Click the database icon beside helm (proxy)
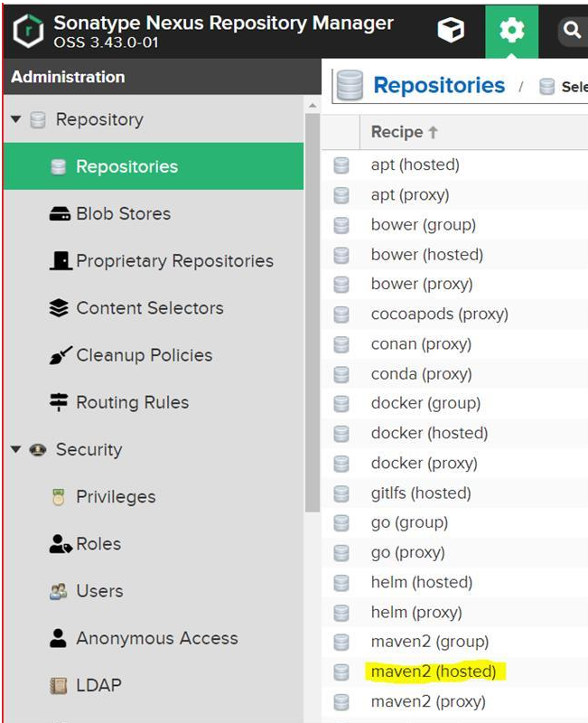 pos(341,613)
